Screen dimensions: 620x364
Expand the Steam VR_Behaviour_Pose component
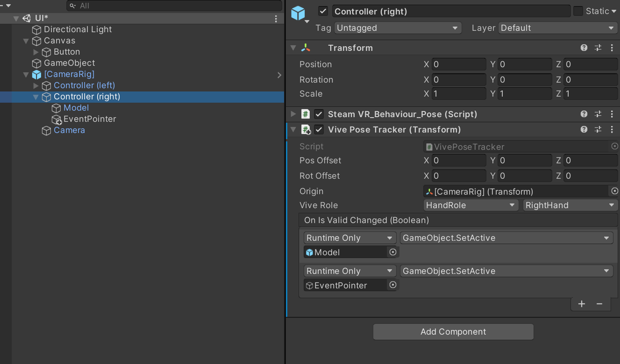click(x=293, y=114)
